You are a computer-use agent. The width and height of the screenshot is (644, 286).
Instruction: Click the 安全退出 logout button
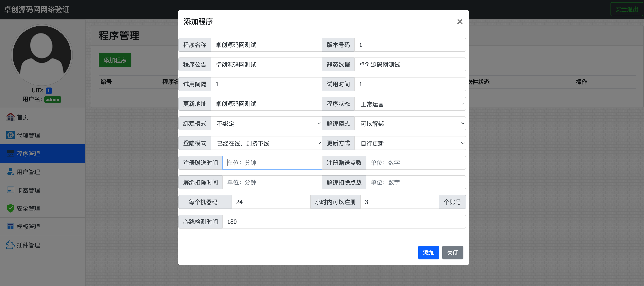[627, 9]
